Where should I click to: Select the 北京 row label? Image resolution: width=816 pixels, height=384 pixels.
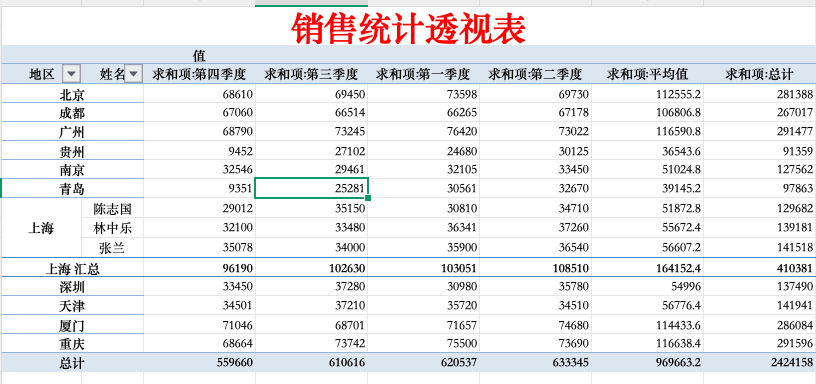tap(72, 95)
